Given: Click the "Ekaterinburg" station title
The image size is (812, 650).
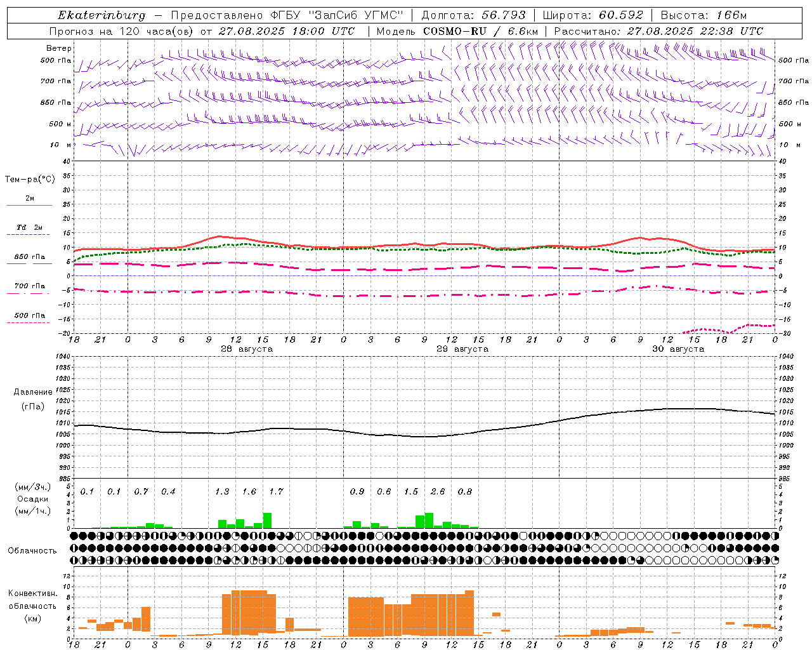Looking at the screenshot, I should (101, 15).
